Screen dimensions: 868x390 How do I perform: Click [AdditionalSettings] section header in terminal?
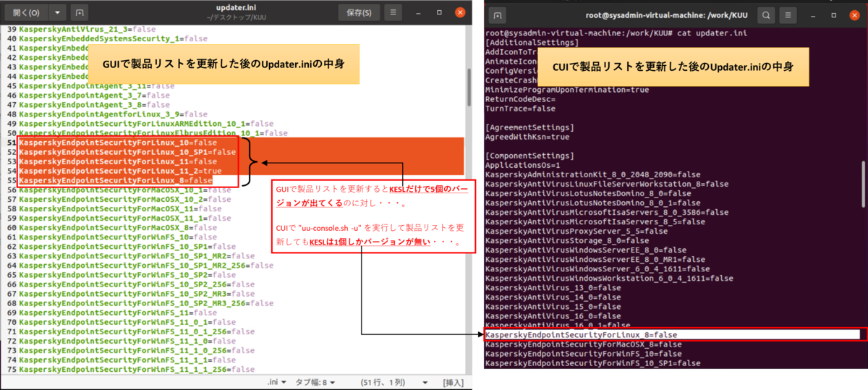pyautogui.click(x=533, y=43)
